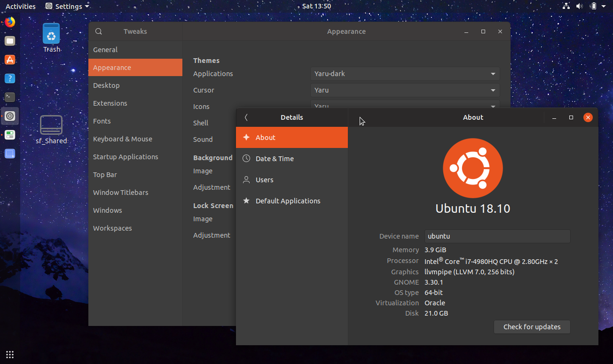Click GNOME version 3.30.1

click(434, 282)
